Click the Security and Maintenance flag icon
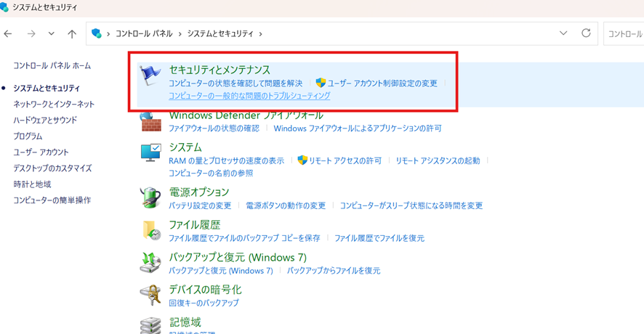The width and height of the screenshot is (644, 334). (150, 76)
